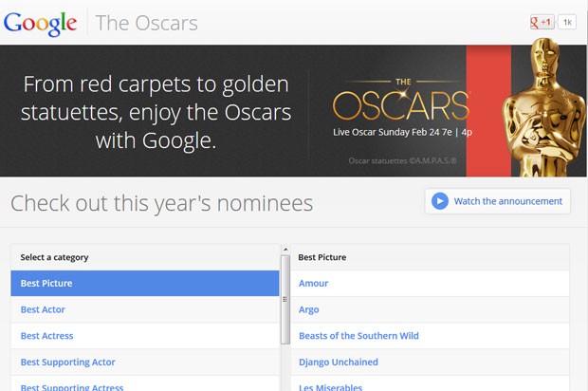The width and height of the screenshot is (588, 391).
Task: Select the Best Picture category
Action: point(145,284)
